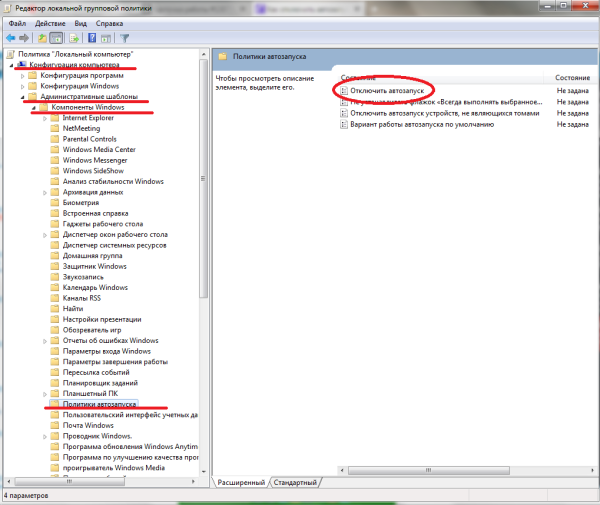The height and width of the screenshot is (505, 600).
Task: Select the Parental Controls folder
Action: (x=90, y=139)
